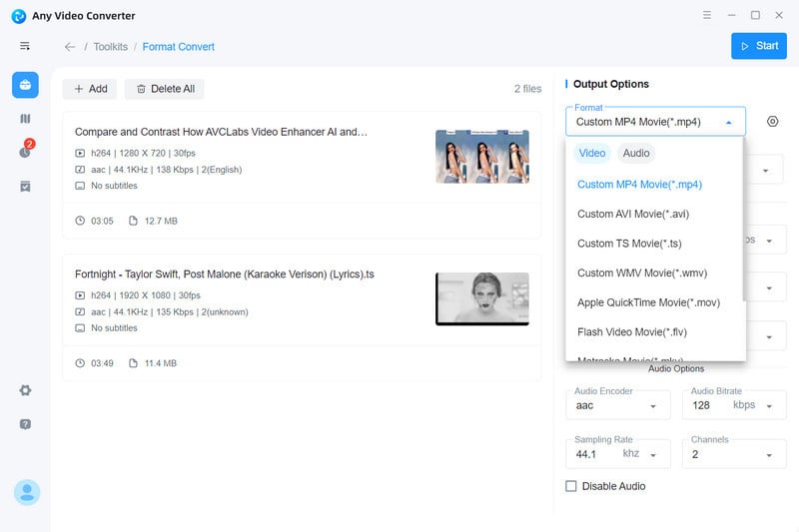Open the Toolkits briefcase sidebar icon
This screenshot has width=799, height=532.
[x=25, y=85]
